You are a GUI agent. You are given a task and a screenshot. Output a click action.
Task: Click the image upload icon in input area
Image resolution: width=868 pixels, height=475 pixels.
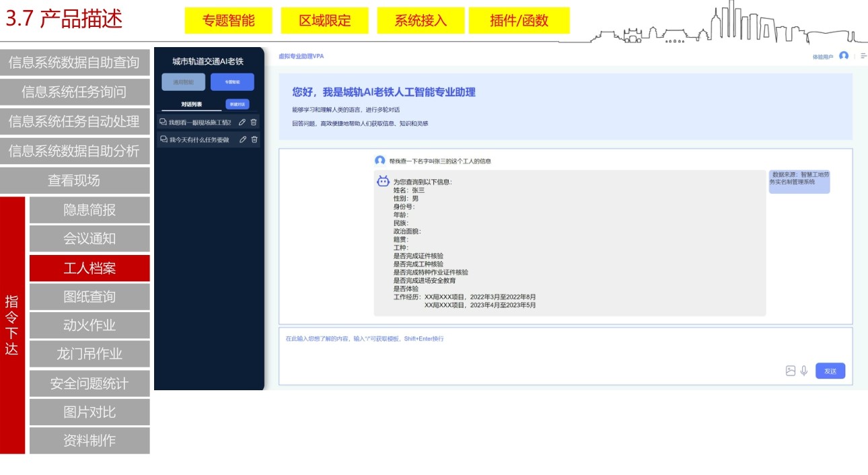pyautogui.click(x=791, y=371)
